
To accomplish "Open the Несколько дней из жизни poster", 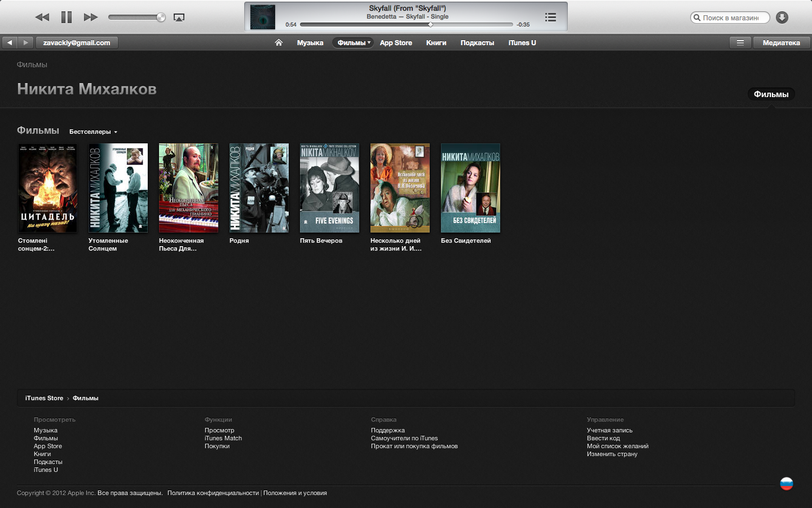I will pyautogui.click(x=400, y=188).
